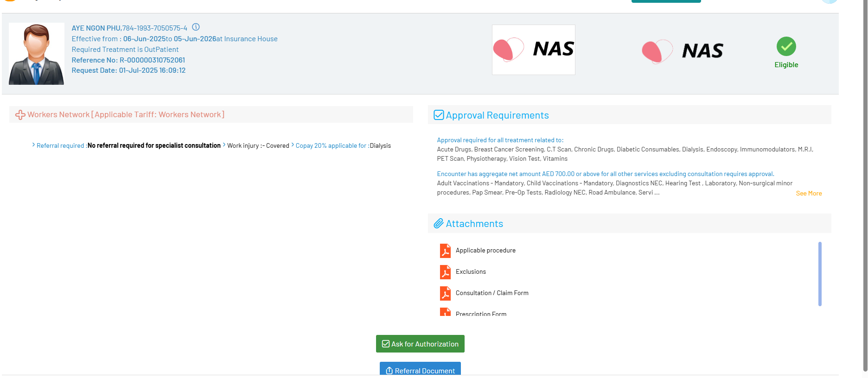Open the Applicable procedure attachment
The width and height of the screenshot is (868, 378).
click(485, 251)
